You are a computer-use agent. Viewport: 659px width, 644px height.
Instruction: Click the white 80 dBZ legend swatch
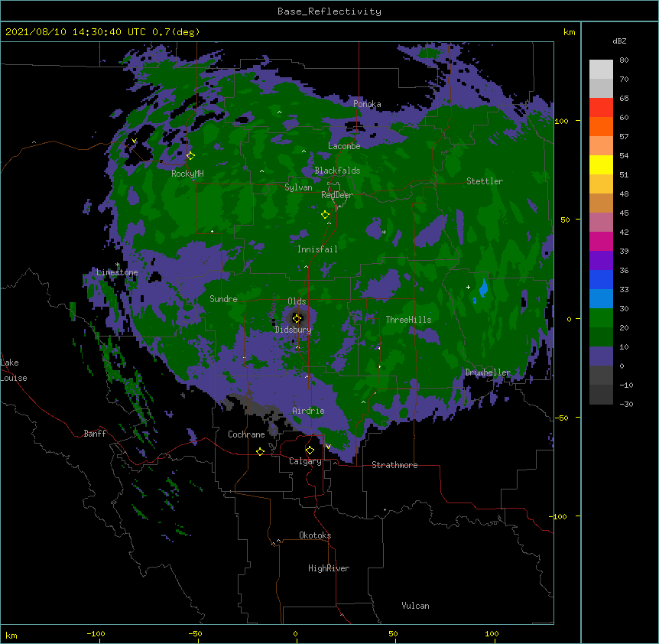(x=601, y=70)
